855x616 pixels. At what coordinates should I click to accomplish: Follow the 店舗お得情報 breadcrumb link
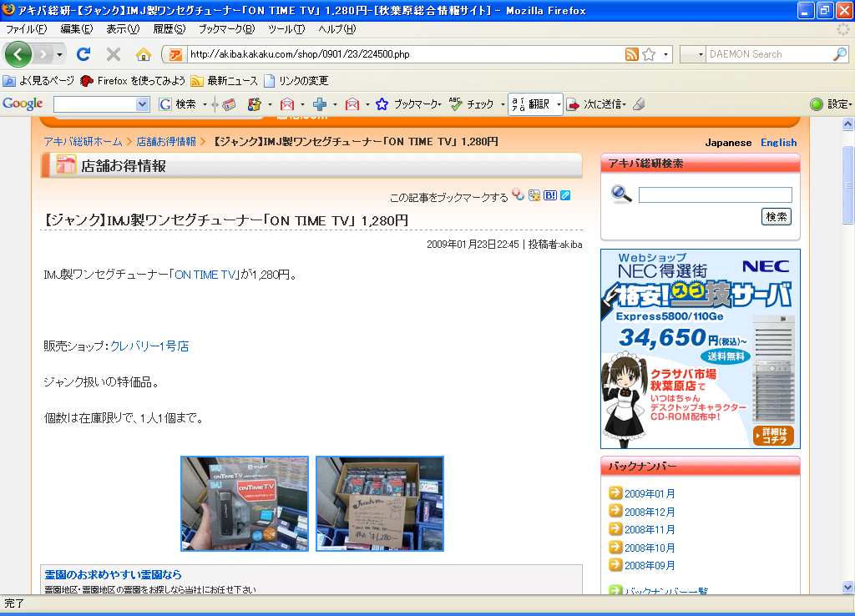pyautogui.click(x=166, y=142)
